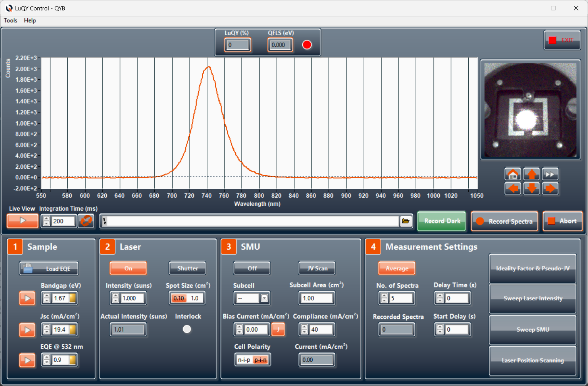Image resolution: width=588 pixels, height=386 pixels.
Task: Toggle the SMU Off button
Action: click(252, 269)
